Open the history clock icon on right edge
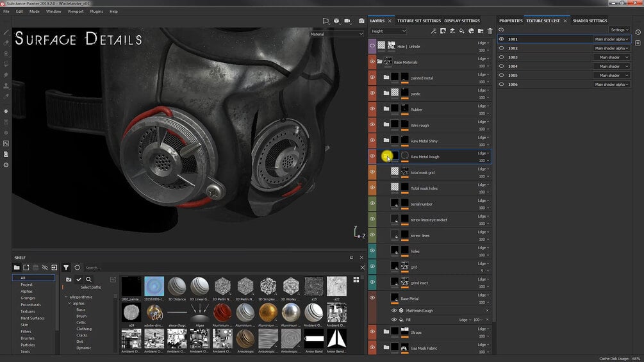Image resolution: width=644 pixels, height=362 pixels. pyautogui.click(x=638, y=32)
